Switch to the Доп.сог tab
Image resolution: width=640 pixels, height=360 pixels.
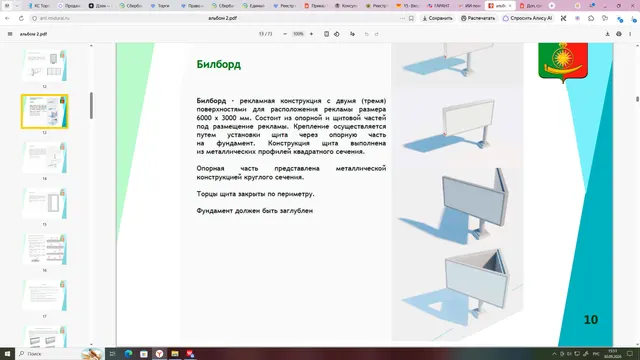click(x=531, y=6)
